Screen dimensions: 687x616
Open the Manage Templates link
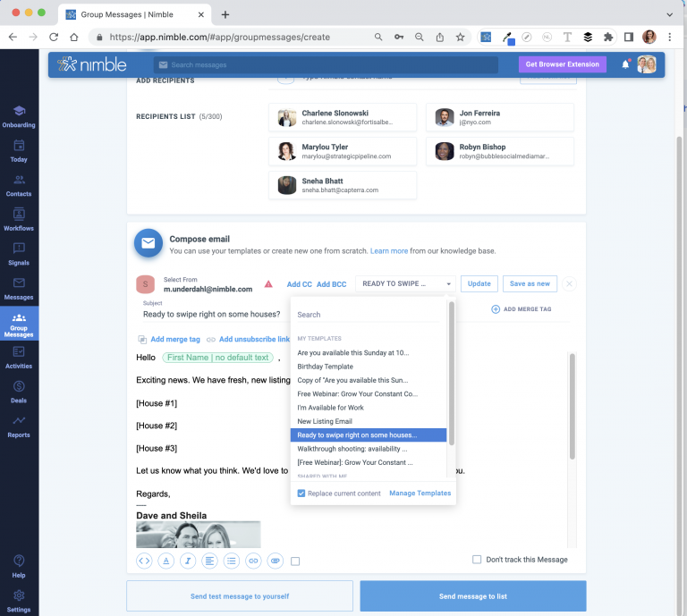(x=420, y=494)
